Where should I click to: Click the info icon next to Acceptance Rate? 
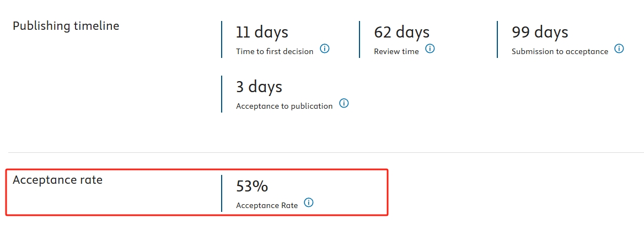[x=309, y=203]
